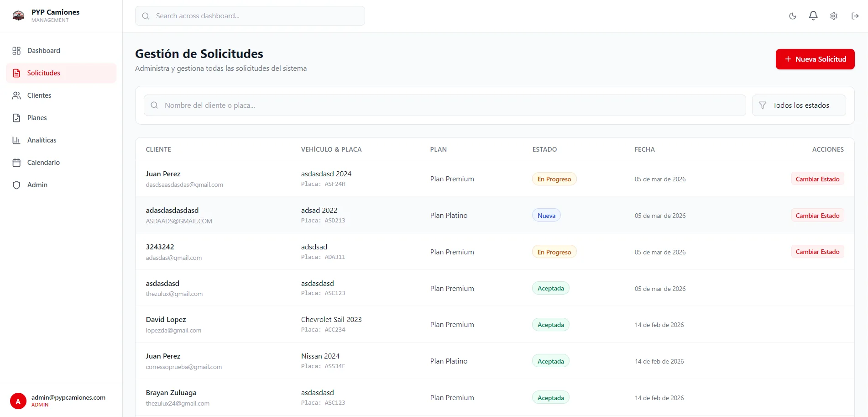
Task: Select the 'Nueva' status badge for adasdasdasdasd
Action: click(x=546, y=215)
